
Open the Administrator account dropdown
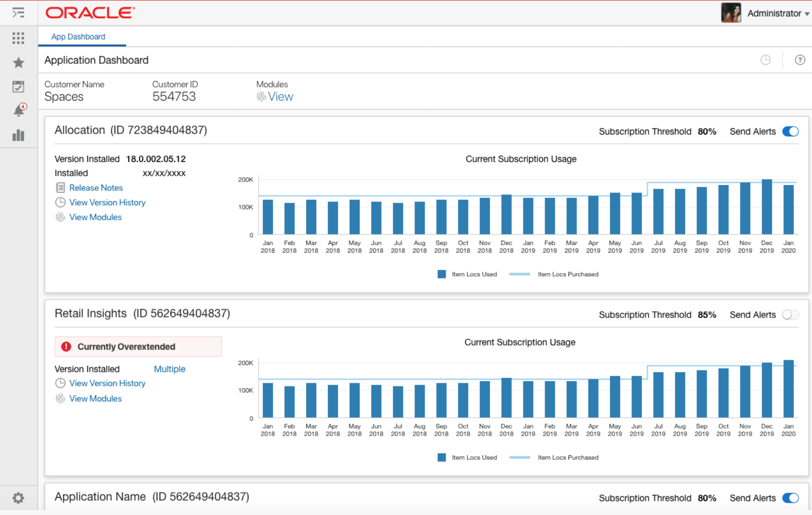[x=774, y=13]
